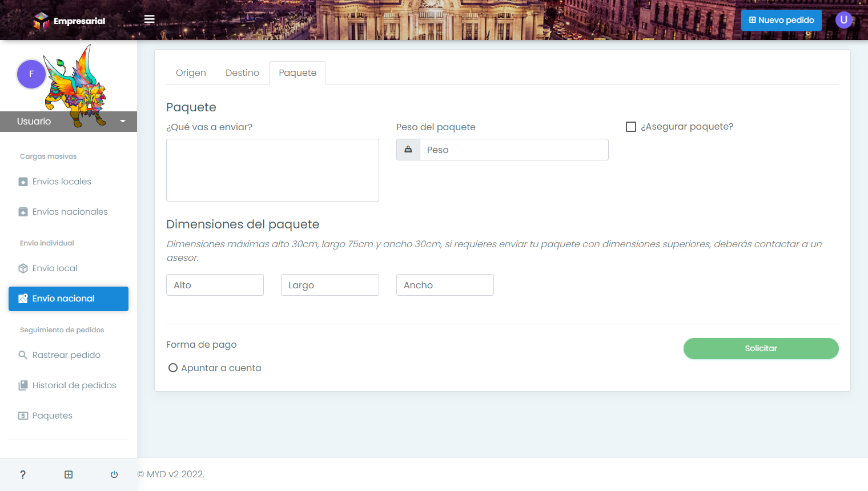The image size is (868, 491).
Task: Focus the Ancho dimension field
Action: point(445,285)
